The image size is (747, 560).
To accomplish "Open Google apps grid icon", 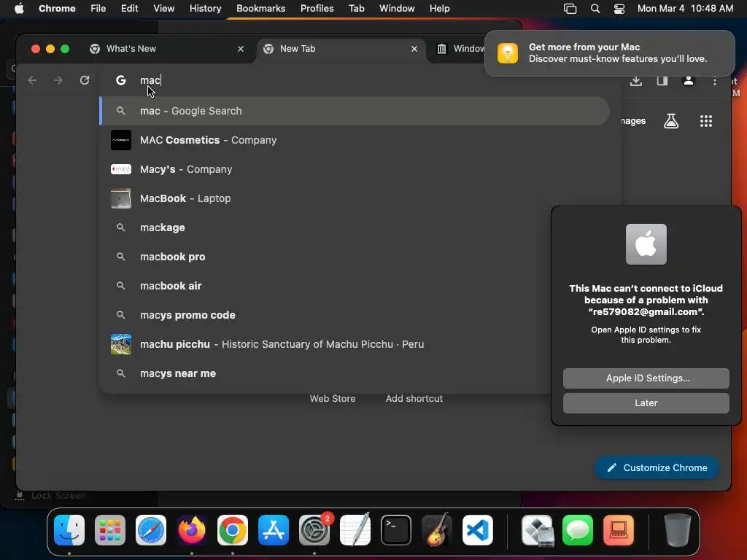I will [x=706, y=121].
